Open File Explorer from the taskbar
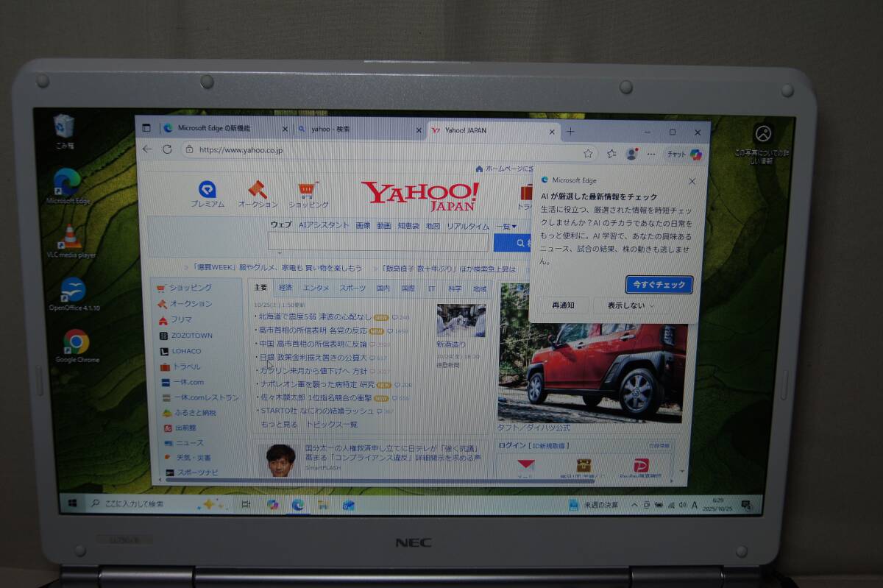The height and width of the screenshot is (588, 883). point(322,505)
